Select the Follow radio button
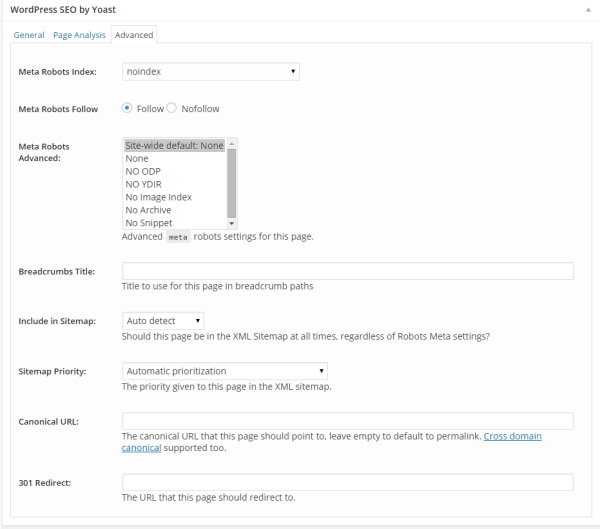 (x=127, y=108)
